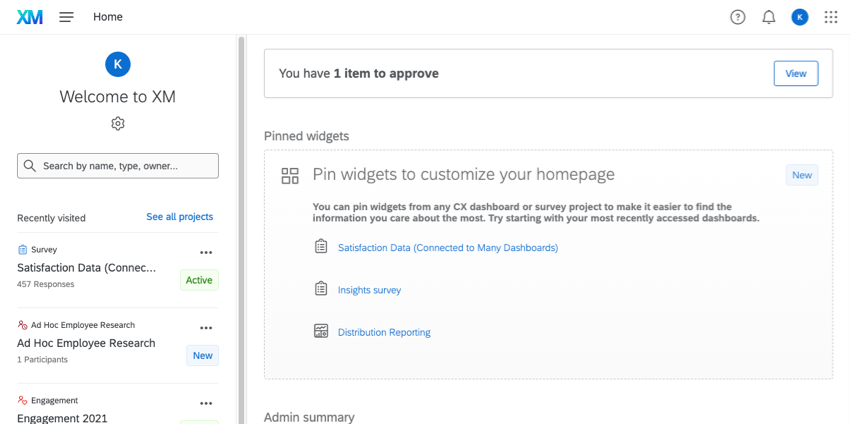Viewport: 850px width, 424px height.
Task: Click the XM logo
Action: pyautogui.click(x=30, y=17)
